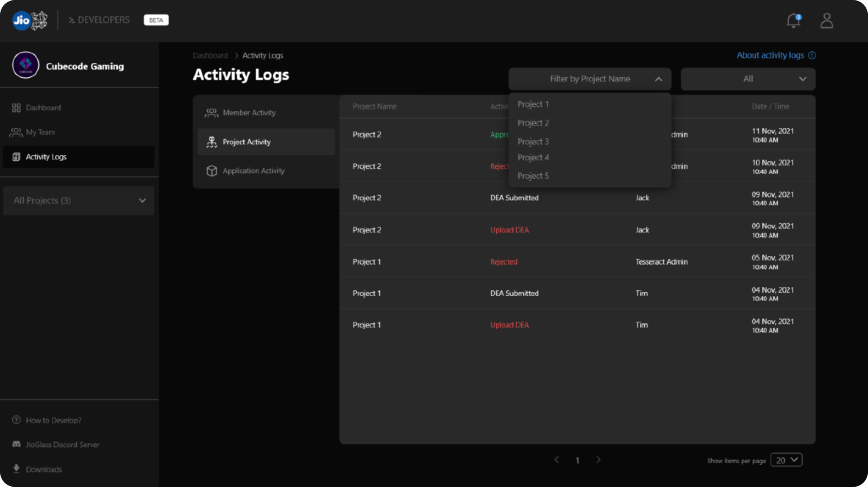
Task: Open the How to Develop? link
Action: [54, 420]
